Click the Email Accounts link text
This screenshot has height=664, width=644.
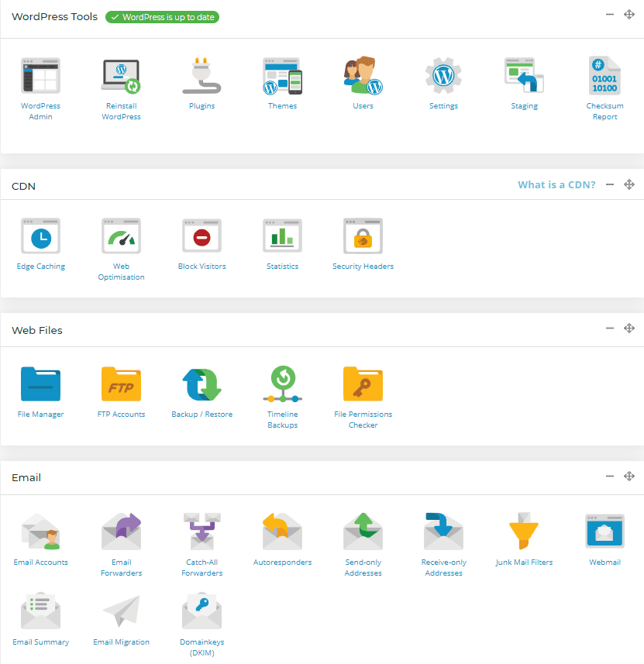40,563
